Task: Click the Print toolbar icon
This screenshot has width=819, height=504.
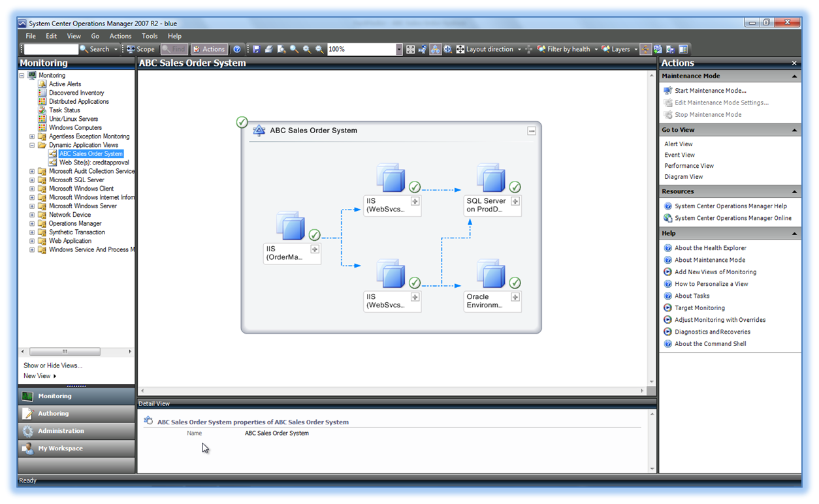Action: tap(268, 49)
